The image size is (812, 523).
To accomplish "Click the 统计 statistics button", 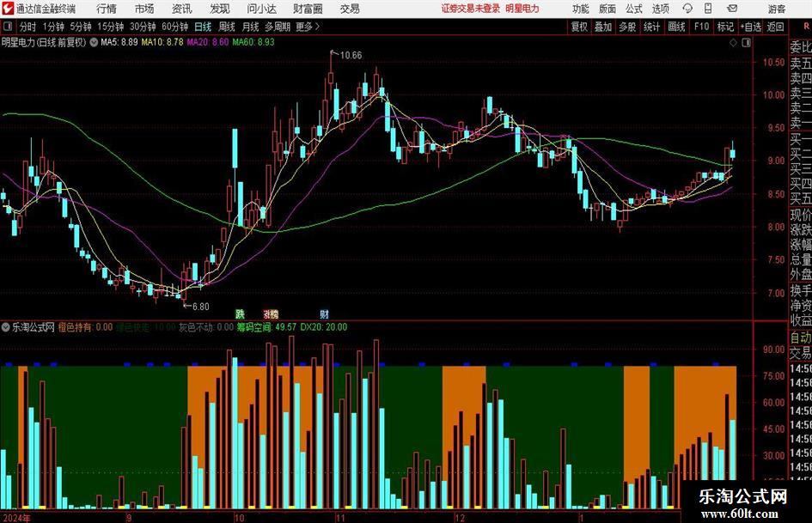I will [x=651, y=27].
